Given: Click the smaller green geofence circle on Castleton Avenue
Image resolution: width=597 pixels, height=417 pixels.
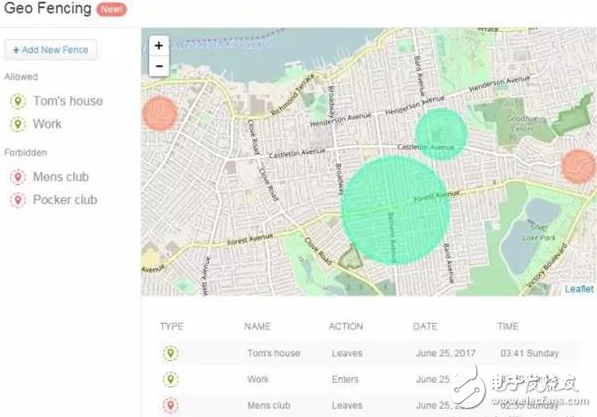Looking at the screenshot, I should point(441,134).
